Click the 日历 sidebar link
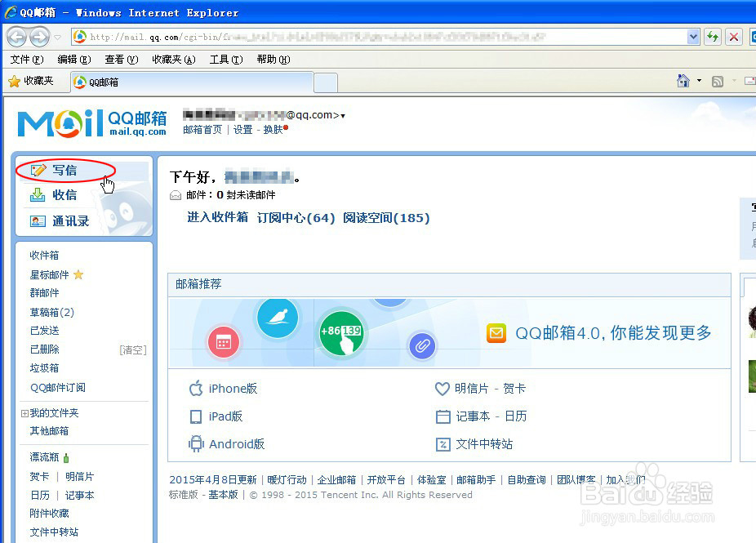This screenshot has height=543, width=756. (39, 496)
